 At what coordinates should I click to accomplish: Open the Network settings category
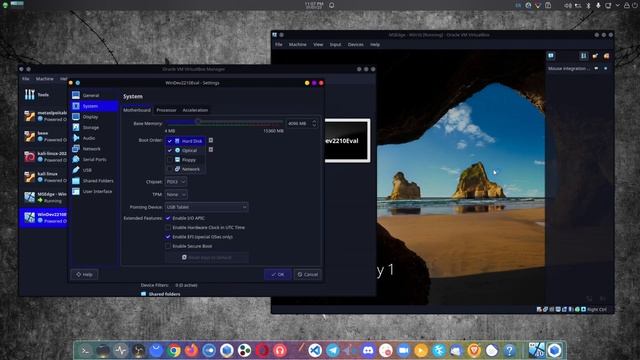click(94, 149)
